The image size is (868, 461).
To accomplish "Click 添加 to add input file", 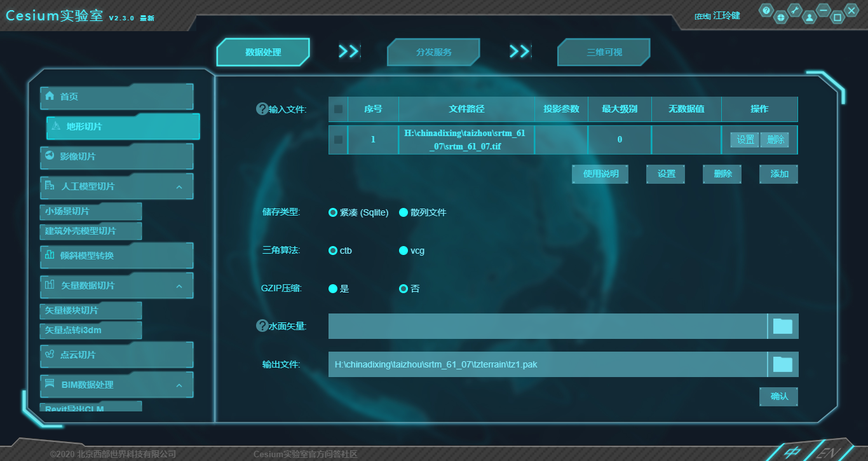I will coord(779,174).
